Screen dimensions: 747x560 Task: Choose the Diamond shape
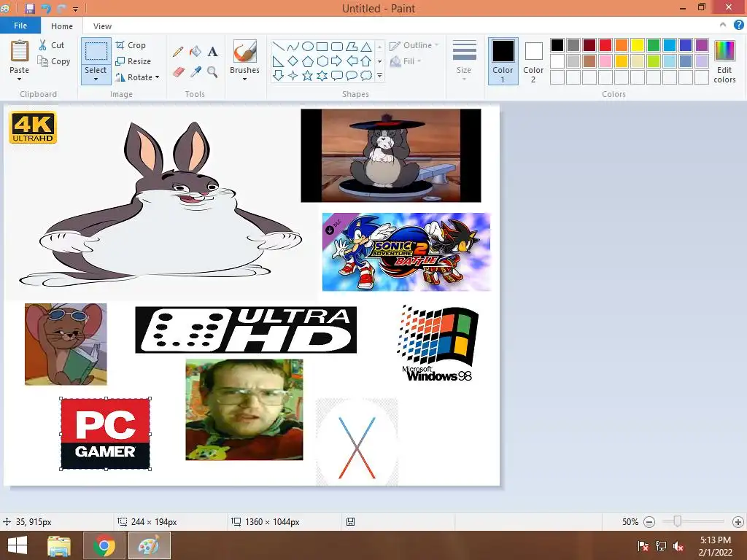coord(293,61)
